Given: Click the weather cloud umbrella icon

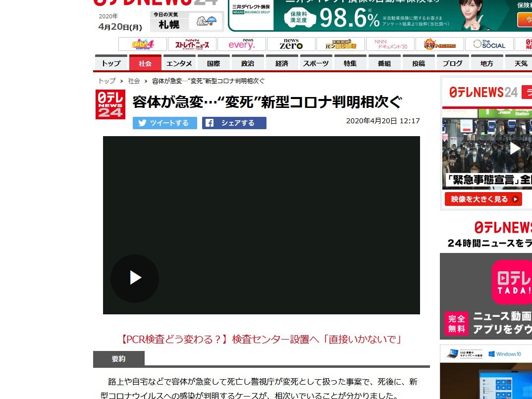Looking at the screenshot, I should pyautogui.click(x=207, y=21).
